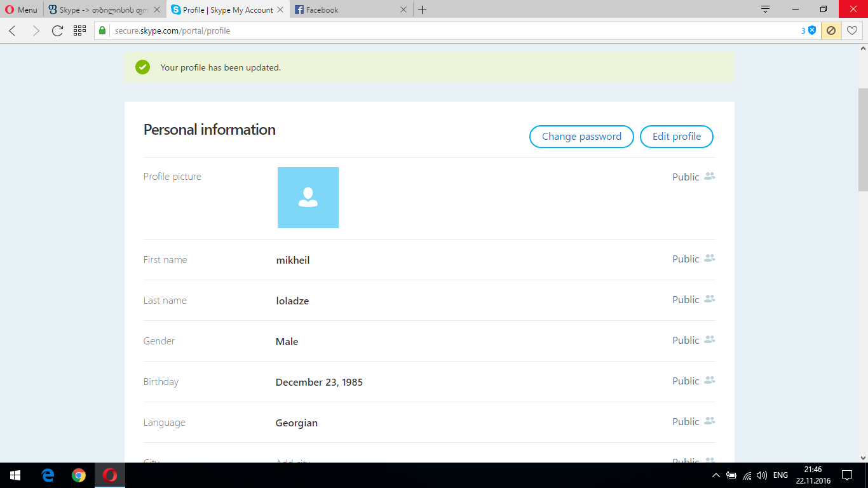This screenshot has height=488, width=868.
Task: Click the Public people icon for Language
Action: [710, 421]
